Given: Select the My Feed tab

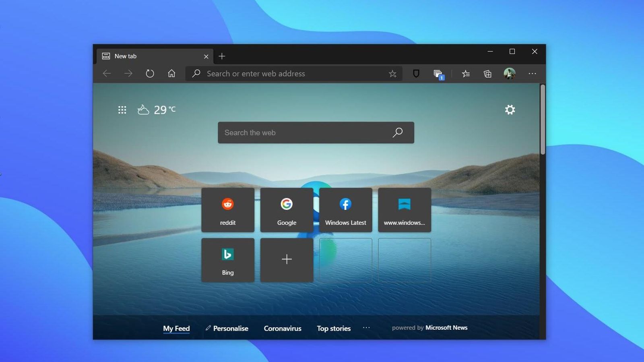Looking at the screenshot, I should pos(176,329).
